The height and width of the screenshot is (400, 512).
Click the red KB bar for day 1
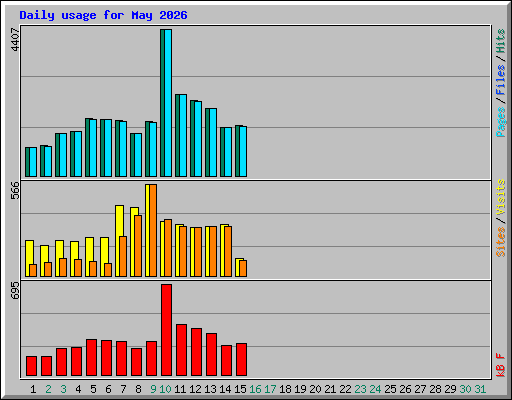click(x=32, y=366)
